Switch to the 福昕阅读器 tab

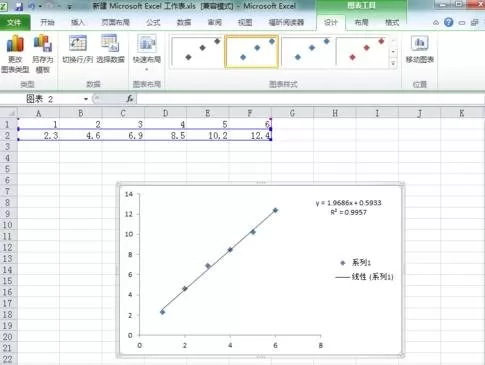(286, 22)
